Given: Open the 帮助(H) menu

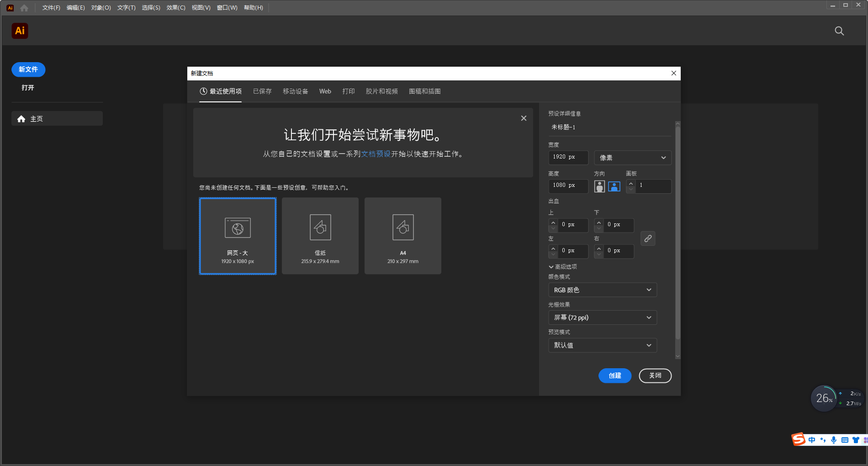Looking at the screenshot, I should click(x=254, y=8).
